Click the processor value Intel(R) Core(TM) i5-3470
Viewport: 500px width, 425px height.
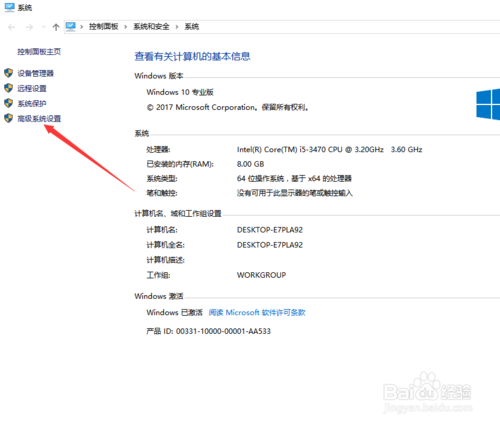click(329, 149)
